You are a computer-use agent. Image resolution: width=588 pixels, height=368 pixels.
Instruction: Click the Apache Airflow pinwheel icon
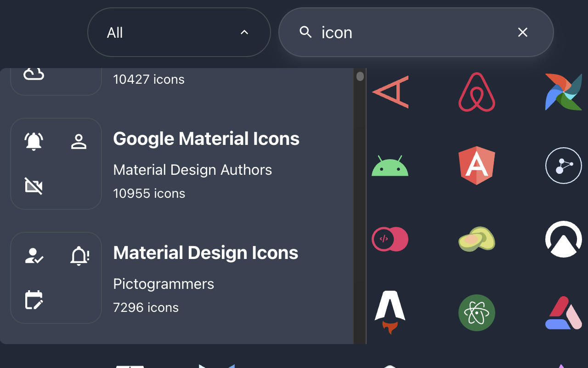click(563, 92)
